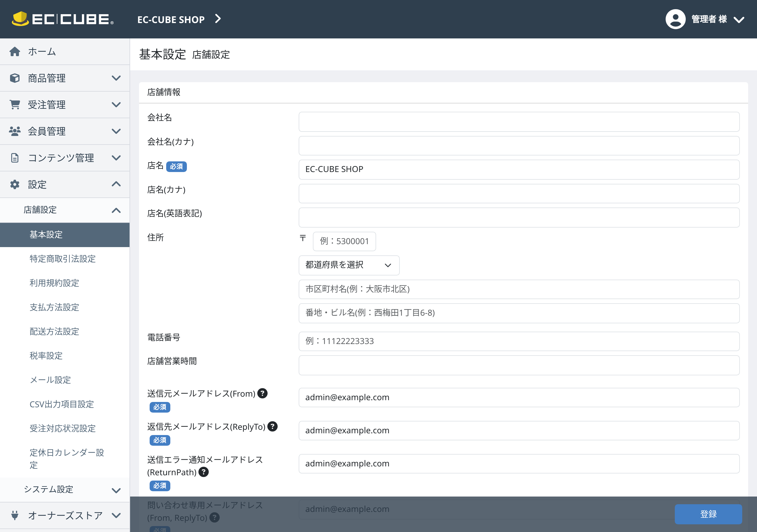The height and width of the screenshot is (532, 757).
Task: Click the ReplyTo email address field
Action: coord(519,431)
